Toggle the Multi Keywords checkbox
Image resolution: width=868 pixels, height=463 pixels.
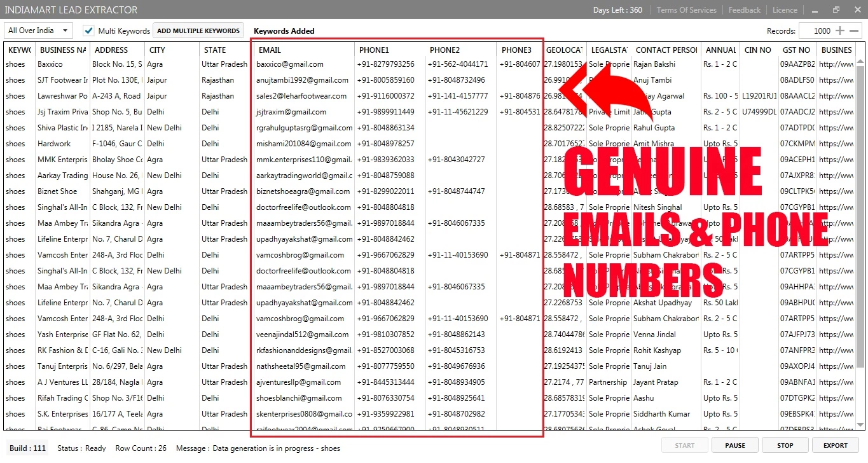(x=89, y=31)
